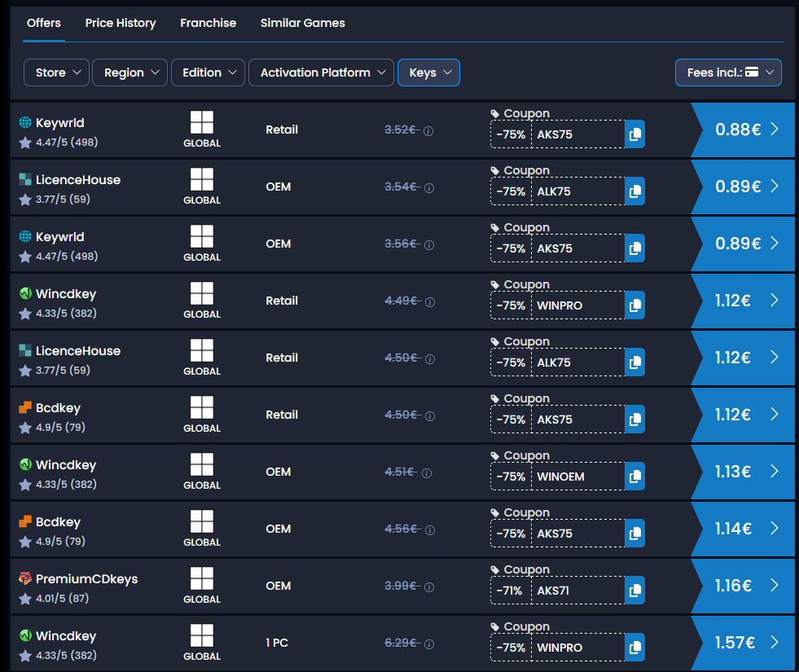Copy the ALK75 coupon in LicenceHouse Retail row

[x=634, y=362]
